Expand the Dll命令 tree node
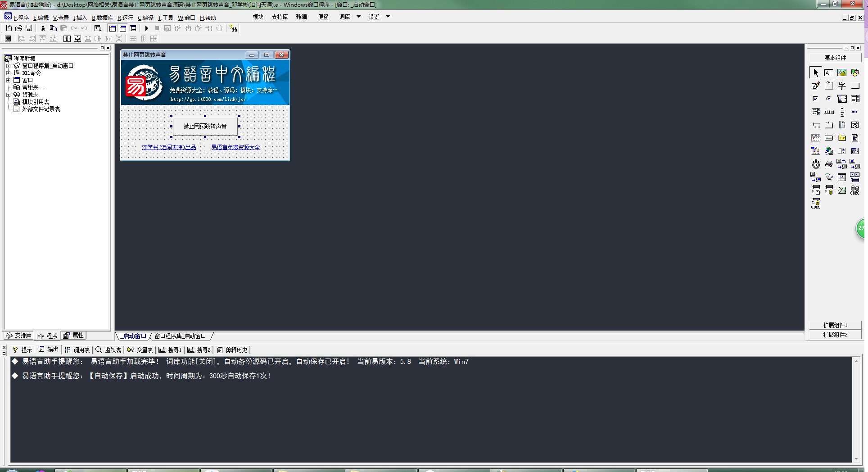 click(x=8, y=73)
